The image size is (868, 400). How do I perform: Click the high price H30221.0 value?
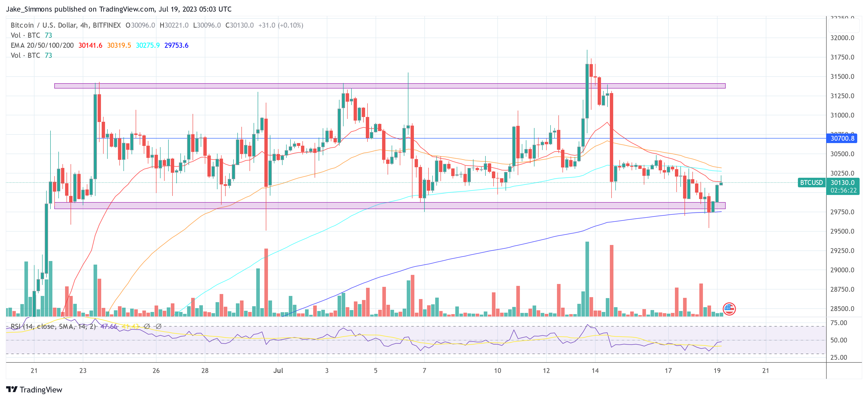174,25
